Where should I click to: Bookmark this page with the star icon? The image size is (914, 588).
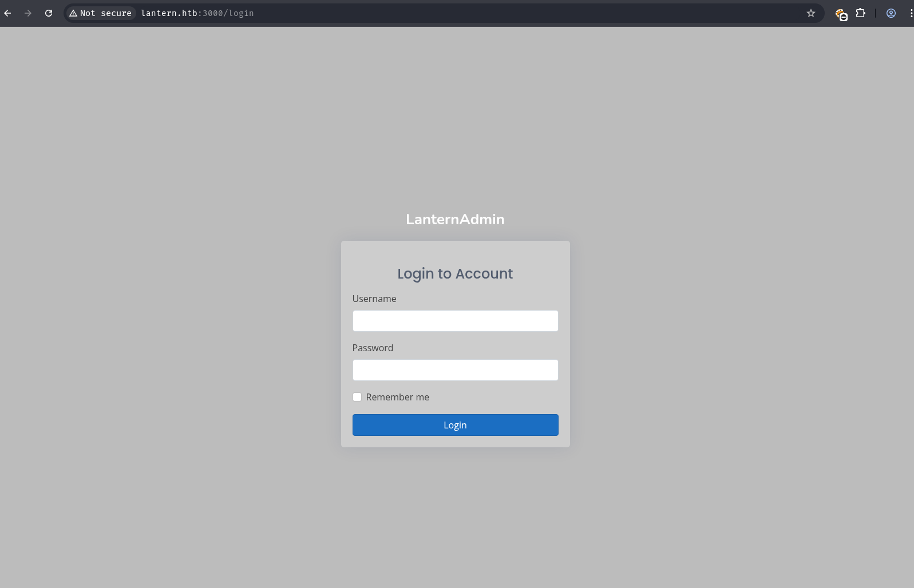coord(810,13)
